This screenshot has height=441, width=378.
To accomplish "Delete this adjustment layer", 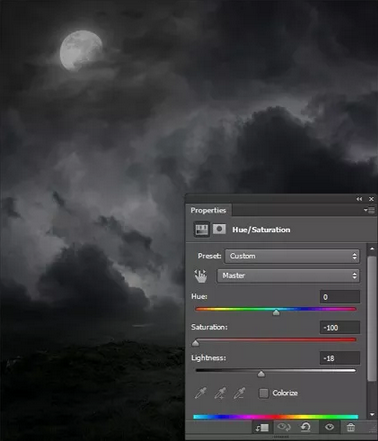I will [351, 427].
